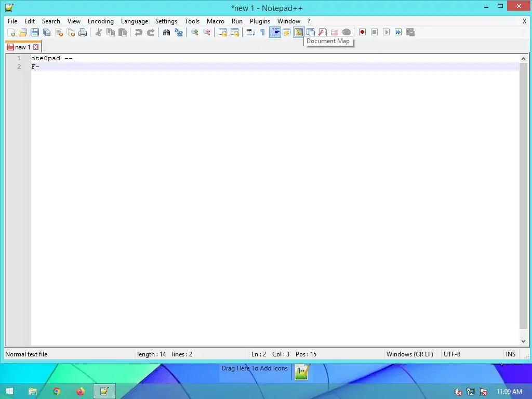Open the Window menu
The width and height of the screenshot is (532, 399).
[x=289, y=21]
